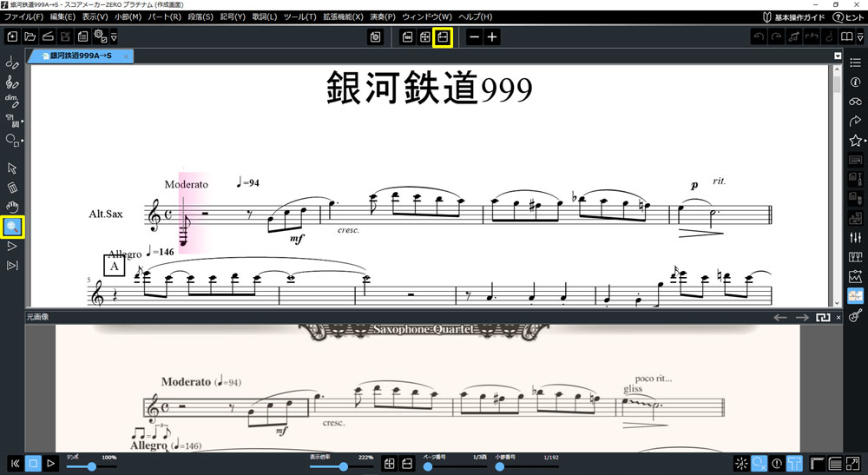Click the capture icon beside zoom buttons
Image resolution: width=868 pixels, height=475 pixels.
[x=375, y=37]
